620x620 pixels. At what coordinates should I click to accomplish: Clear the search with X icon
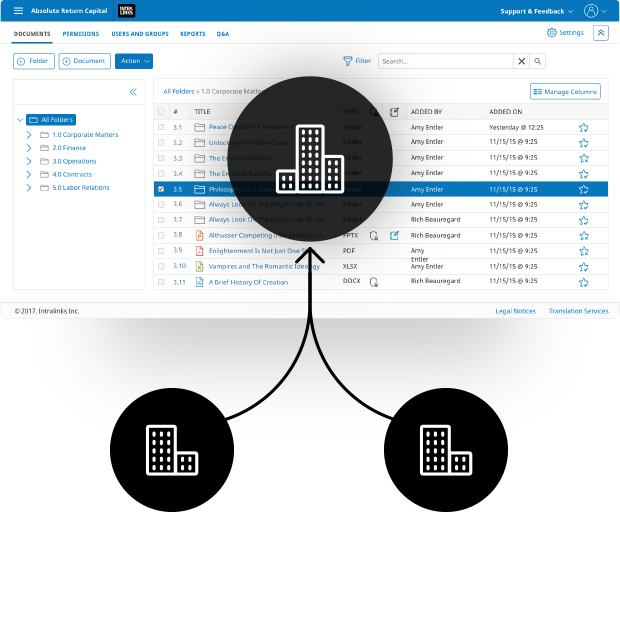tap(522, 61)
